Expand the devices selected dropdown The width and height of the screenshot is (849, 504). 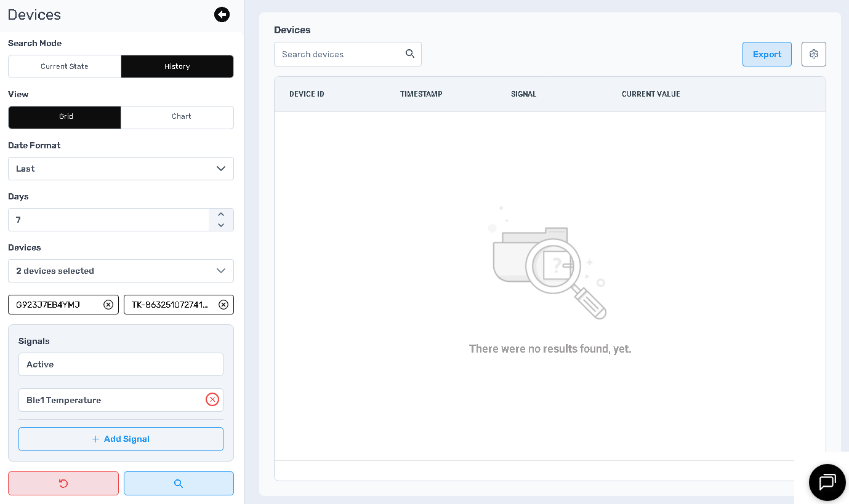(x=121, y=271)
